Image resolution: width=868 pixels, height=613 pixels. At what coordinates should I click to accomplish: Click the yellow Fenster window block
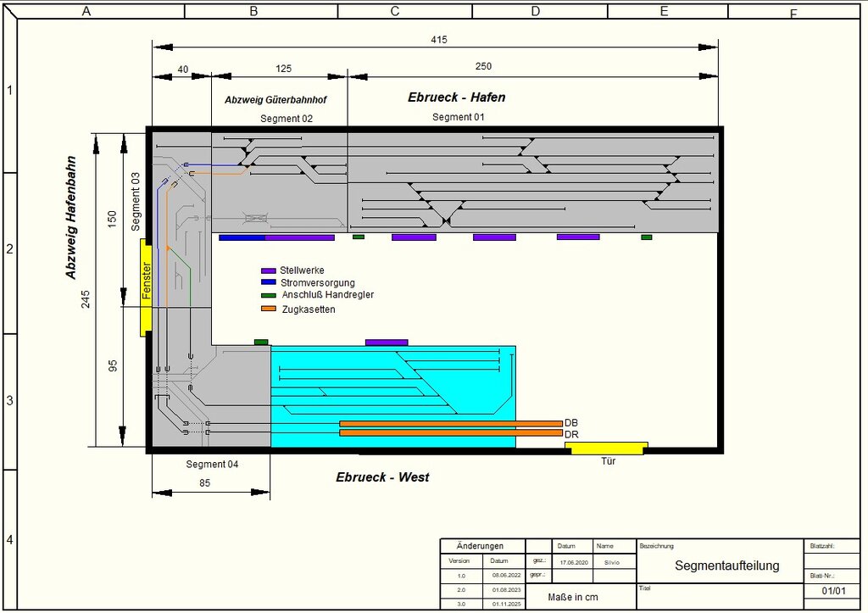146,287
